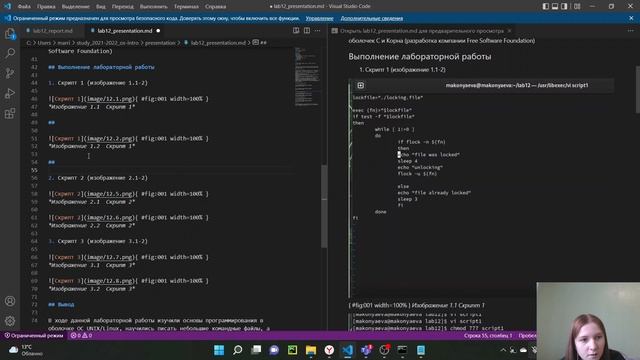This screenshot has width=640, height=360.
Task: Click preview heading 'Выполнение лабораторной работы'
Action: (x=420, y=57)
